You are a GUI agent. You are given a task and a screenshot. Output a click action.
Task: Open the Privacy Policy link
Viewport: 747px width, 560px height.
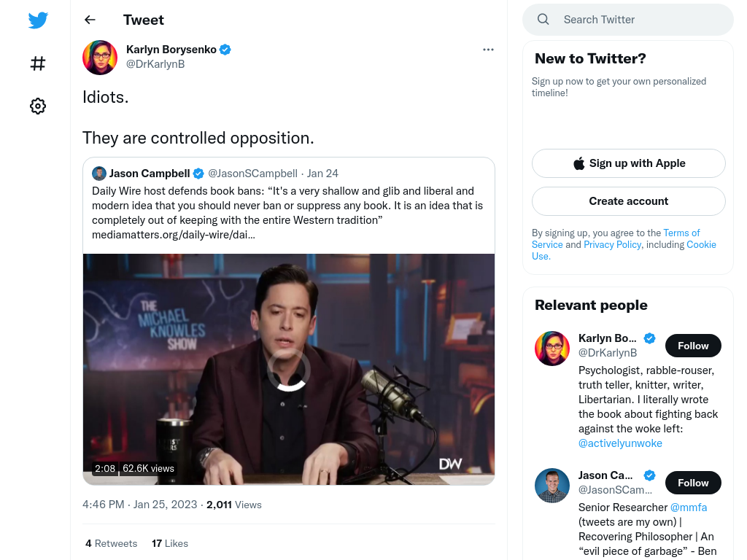tap(612, 244)
